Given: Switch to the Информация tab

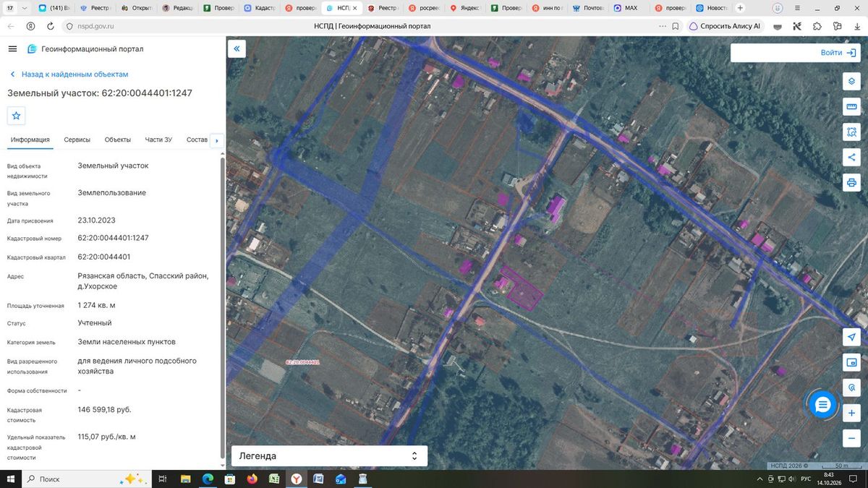Looking at the screenshot, I should (30, 140).
